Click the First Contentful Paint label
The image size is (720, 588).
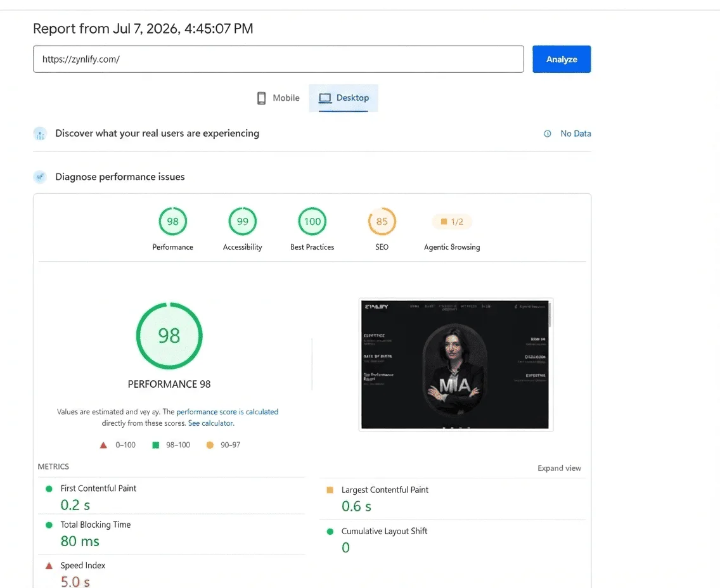pos(98,489)
